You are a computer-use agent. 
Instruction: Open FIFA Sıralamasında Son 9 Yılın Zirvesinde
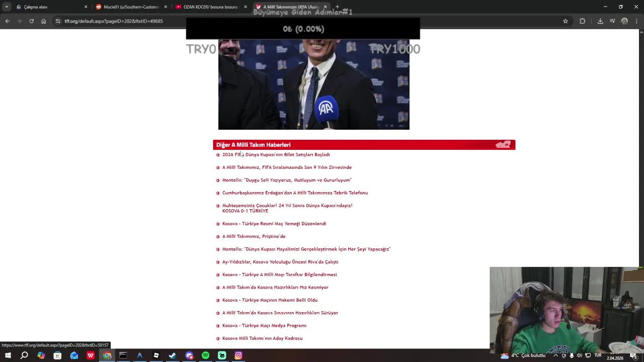pos(287,167)
